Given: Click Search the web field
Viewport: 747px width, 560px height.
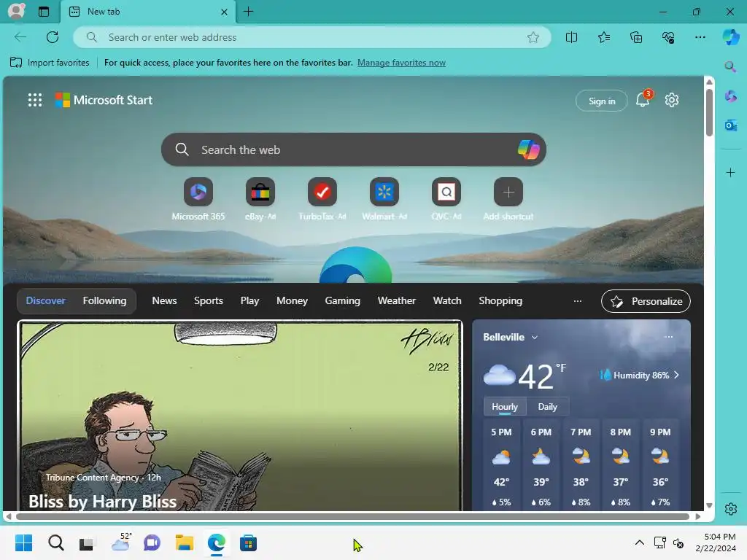Looking at the screenshot, I should pyautogui.click(x=354, y=149).
